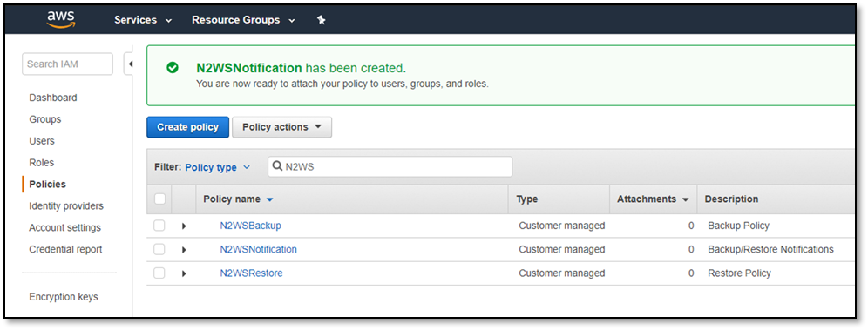The width and height of the screenshot is (868, 330).
Task: Open Encryption keys in sidebar
Action: coord(63,297)
